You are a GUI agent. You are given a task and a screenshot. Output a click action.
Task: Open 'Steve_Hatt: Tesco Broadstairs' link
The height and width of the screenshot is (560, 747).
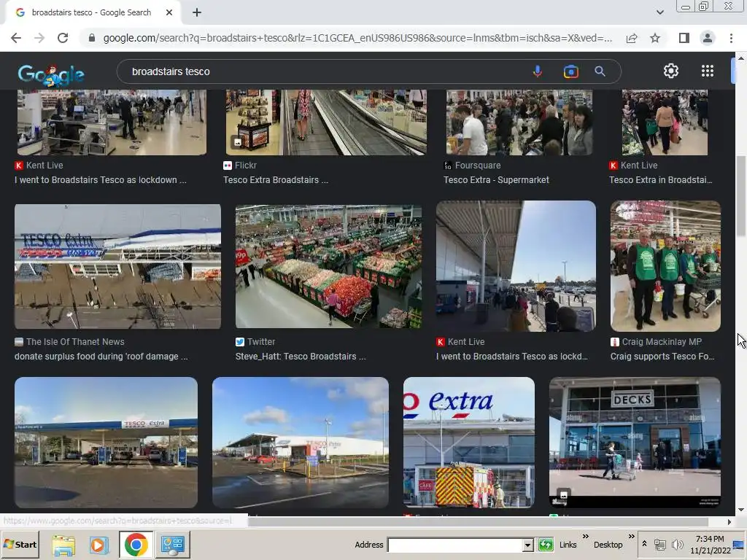(x=301, y=357)
